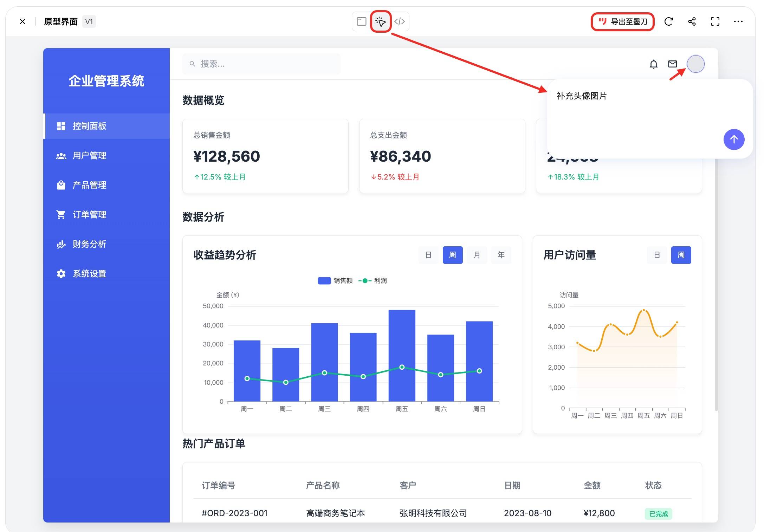The image size is (764, 532).
Task: Click the search magnifier icon
Action: 192,64
